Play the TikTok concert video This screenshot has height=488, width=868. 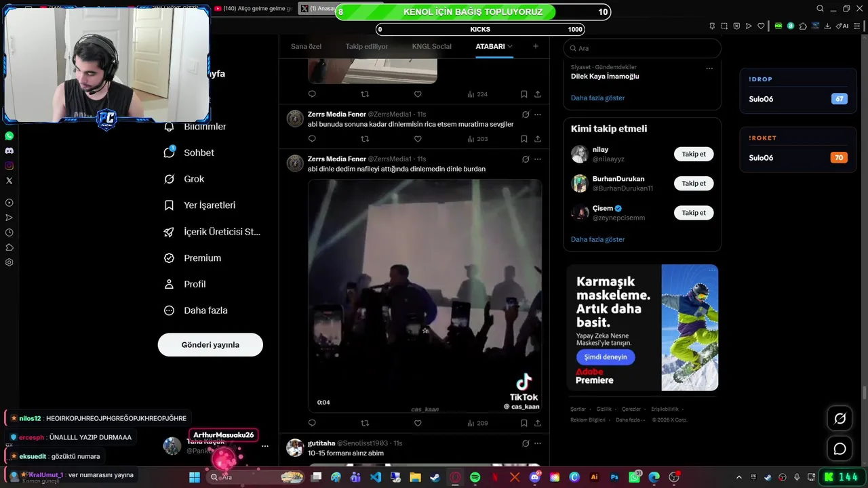tap(425, 296)
